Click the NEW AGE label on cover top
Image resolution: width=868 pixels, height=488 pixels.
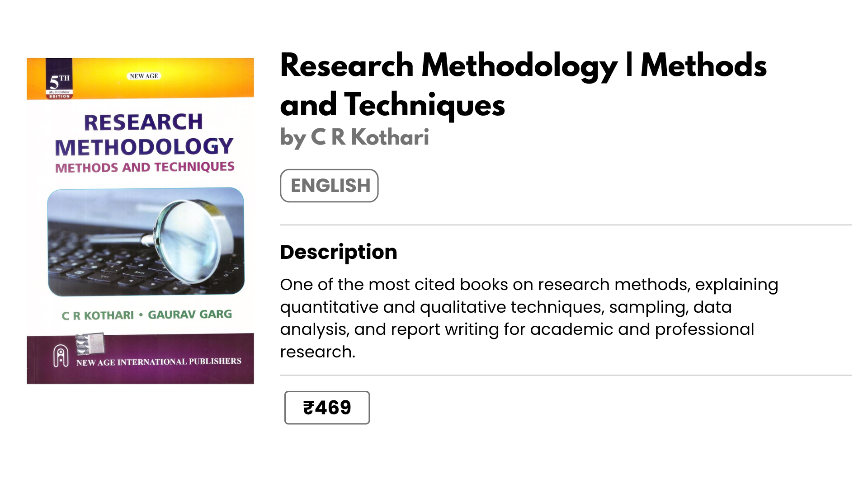tap(144, 76)
